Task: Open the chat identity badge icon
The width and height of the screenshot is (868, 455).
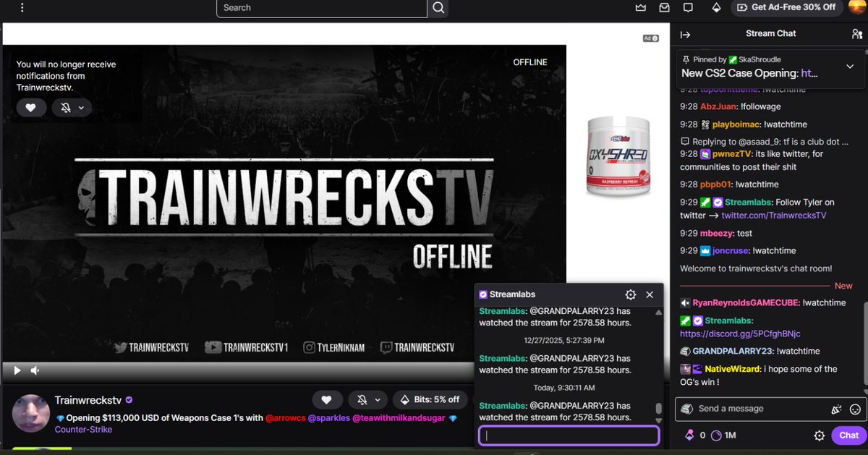Action: click(x=688, y=409)
